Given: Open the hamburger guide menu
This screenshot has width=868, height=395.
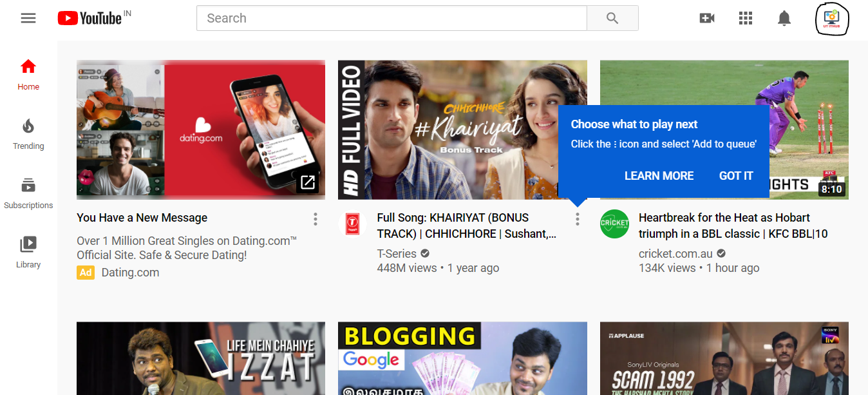Looking at the screenshot, I should [28, 18].
